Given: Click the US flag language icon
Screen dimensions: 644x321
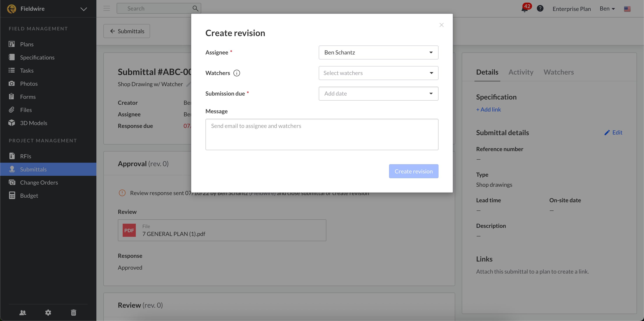Looking at the screenshot, I should tap(627, 9).
